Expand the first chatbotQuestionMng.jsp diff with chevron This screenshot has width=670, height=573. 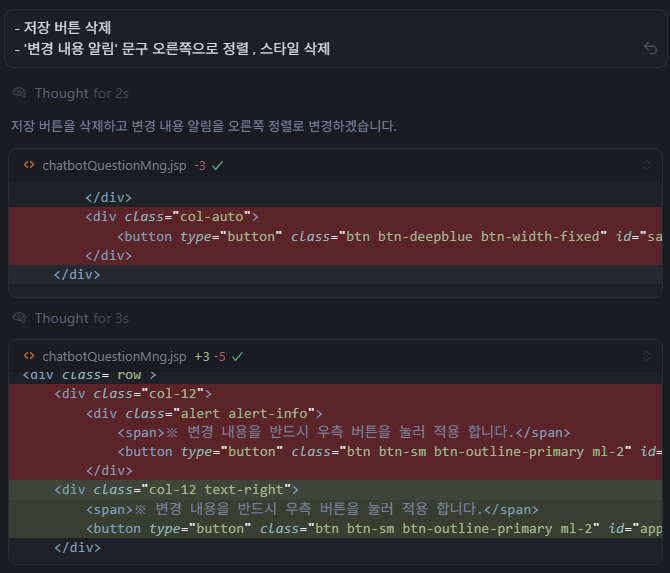[x=646, y=165]
